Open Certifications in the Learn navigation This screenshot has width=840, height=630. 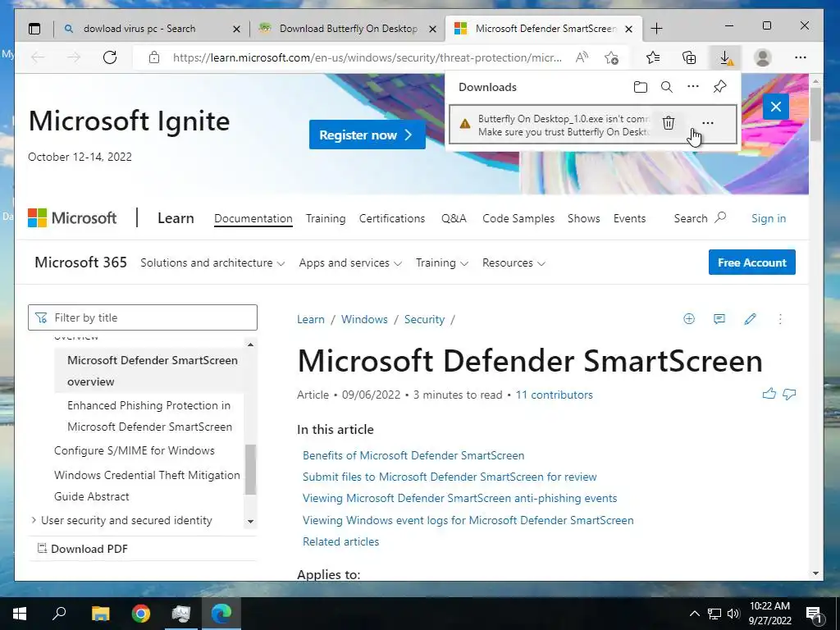pos(391,218)
